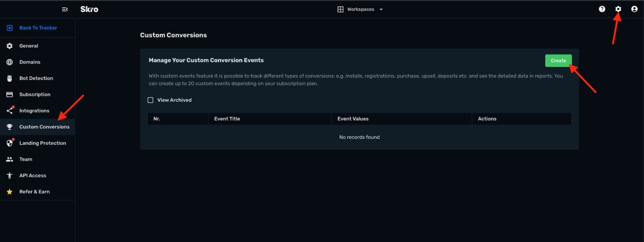The image size is (644, 242).
Task: Go to Back To Tracker link
Action: click(38, 28)
